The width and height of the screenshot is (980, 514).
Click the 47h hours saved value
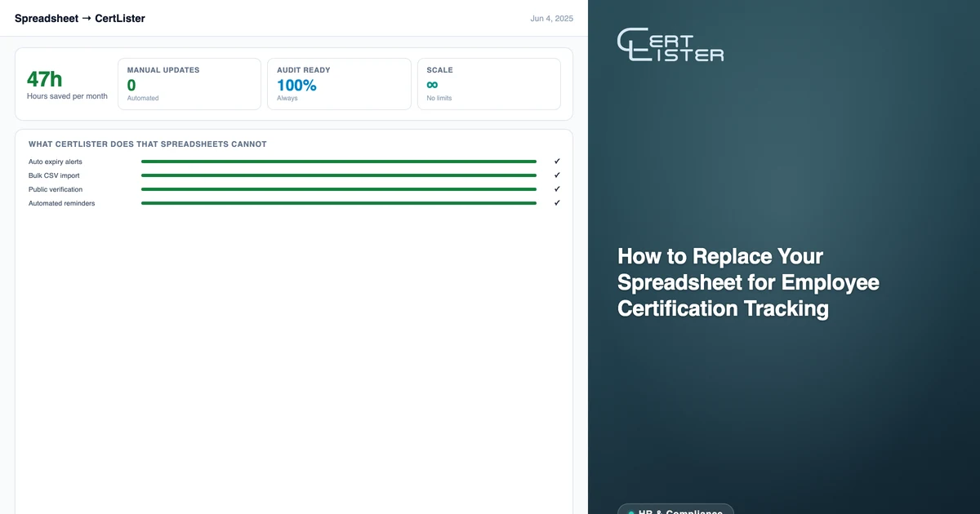pos(44,79)
